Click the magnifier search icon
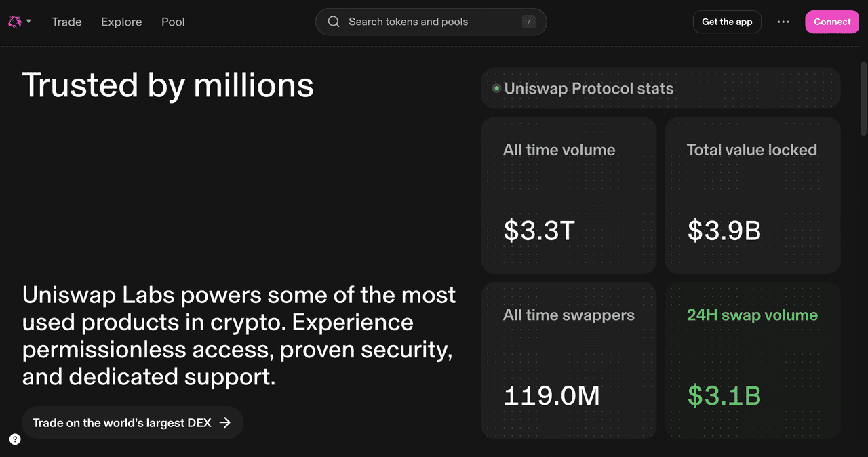868x457 pixels. pyautogui.click(x=334, y=22)
